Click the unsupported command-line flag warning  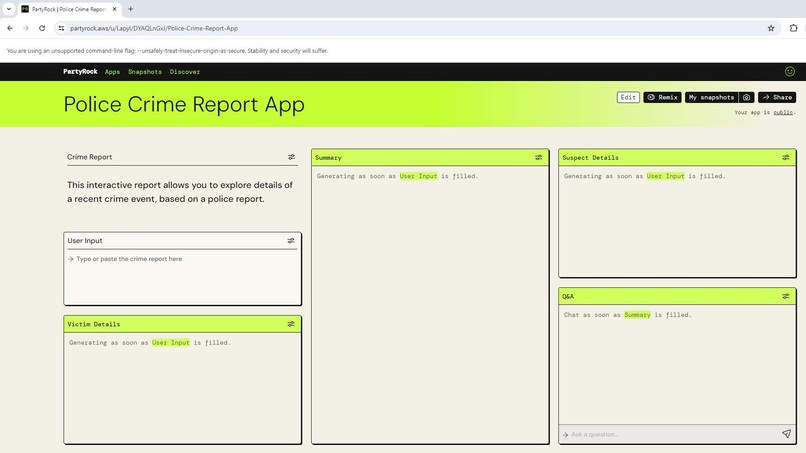168,51
